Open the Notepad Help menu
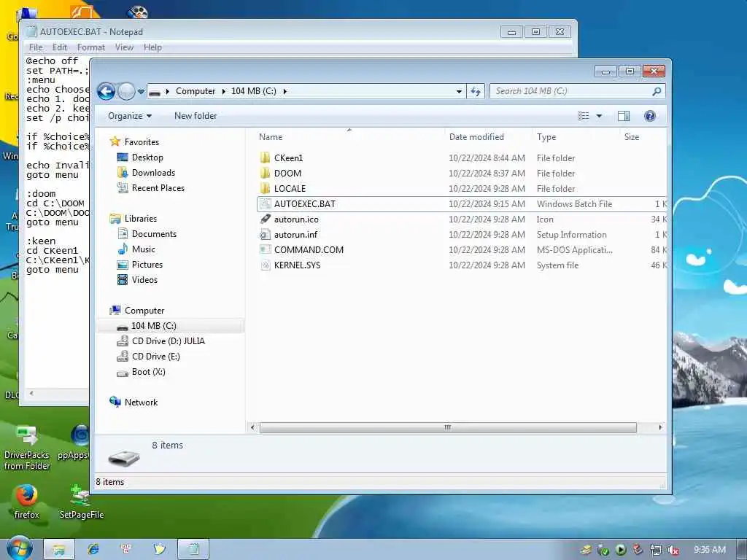747x560 pixels. coord(152,47)
